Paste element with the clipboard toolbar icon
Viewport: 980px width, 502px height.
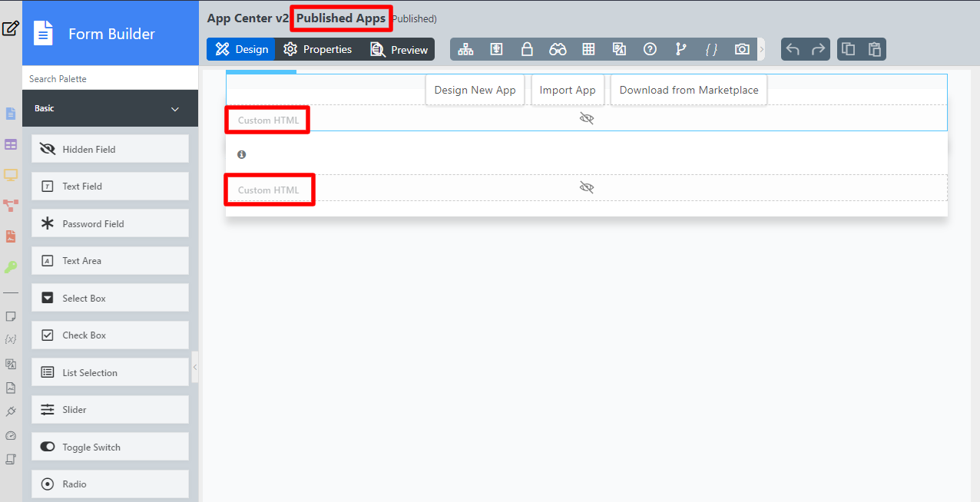(874, 49)
